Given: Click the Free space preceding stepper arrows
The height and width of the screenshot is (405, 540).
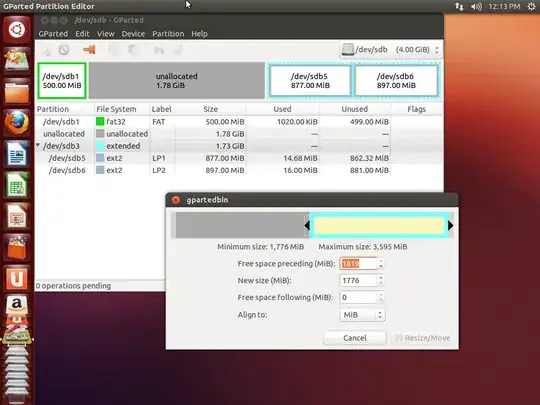Looking at the screenshot, I should (x=381, y=264).
